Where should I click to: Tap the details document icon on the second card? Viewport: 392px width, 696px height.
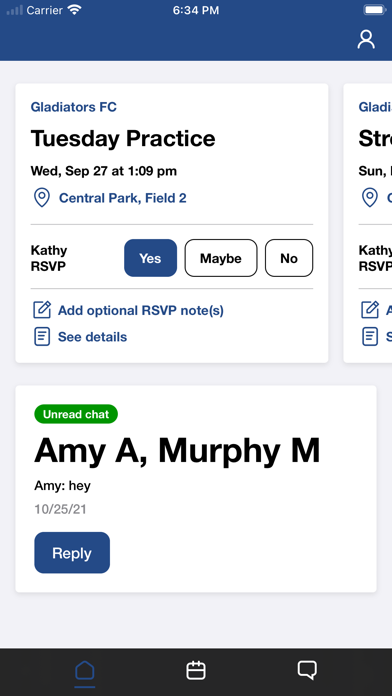click(370, 336)
